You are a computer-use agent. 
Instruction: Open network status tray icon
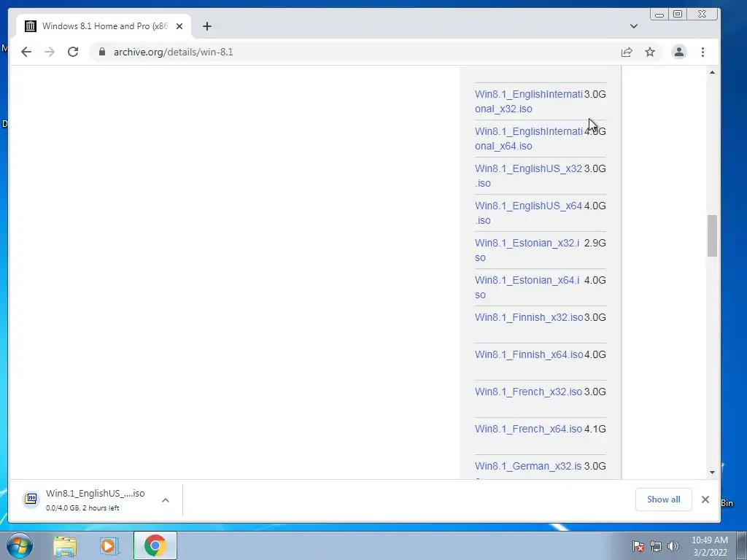(x=656, y=546)
